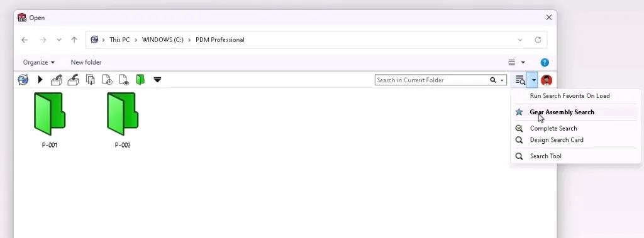Choose Search Tool menu entry
This screenshot has width=644, height=238.
click(x=545, y=156)
